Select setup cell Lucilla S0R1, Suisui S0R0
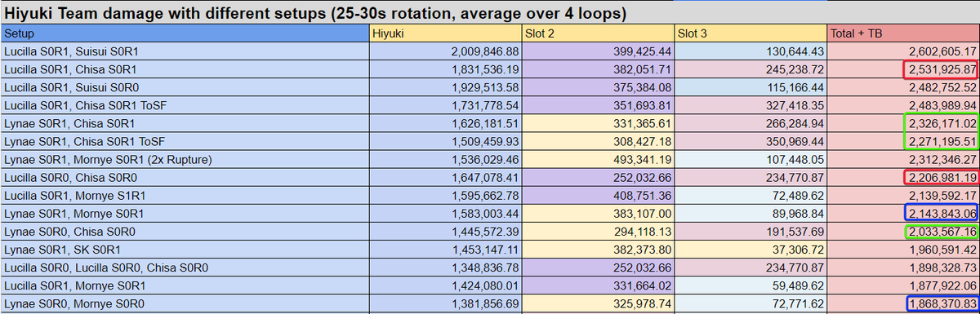This screenshot has height=314, width=980. (185, 87)
